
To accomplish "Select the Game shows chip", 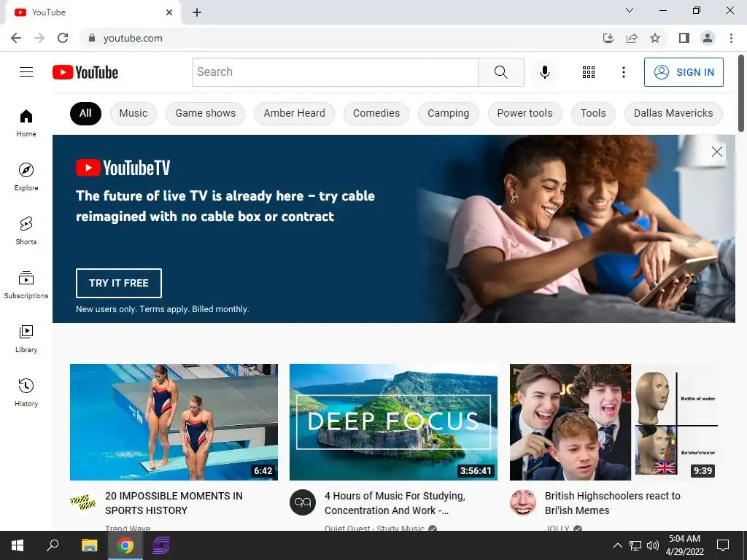I will tap(205, 113).
